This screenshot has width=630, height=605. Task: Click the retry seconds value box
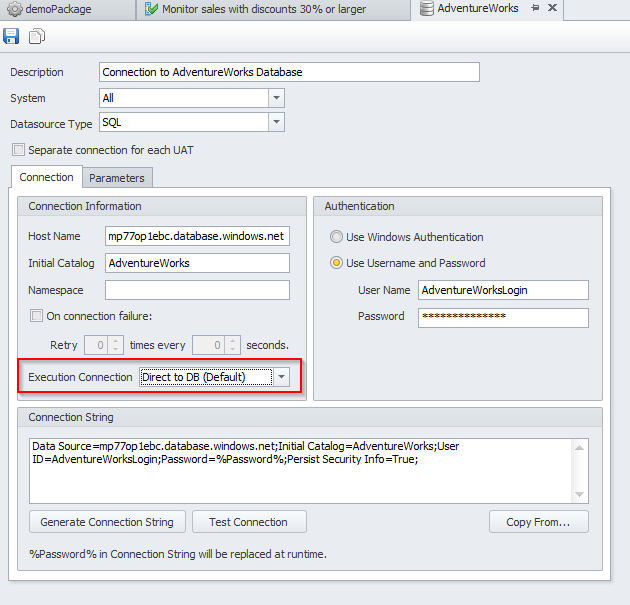(209, 345)
